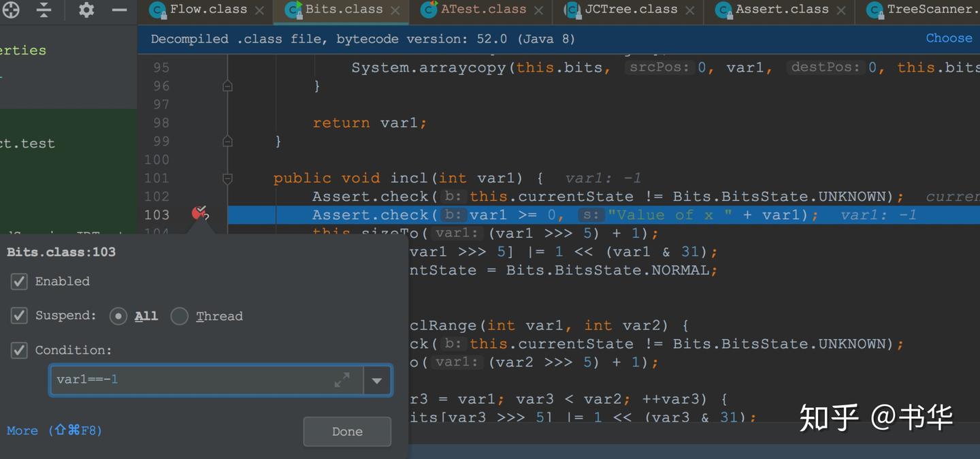Click the conditional breakpoint icon on line 103
The width and height of the screenshot is (980, 459).
(x=199, y=213)
